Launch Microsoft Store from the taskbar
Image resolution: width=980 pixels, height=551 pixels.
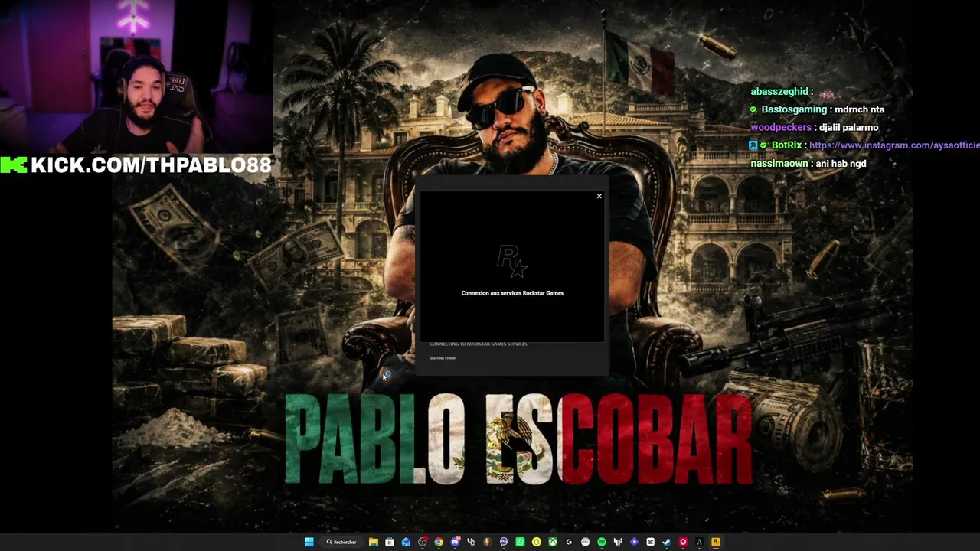click(390, 542)
